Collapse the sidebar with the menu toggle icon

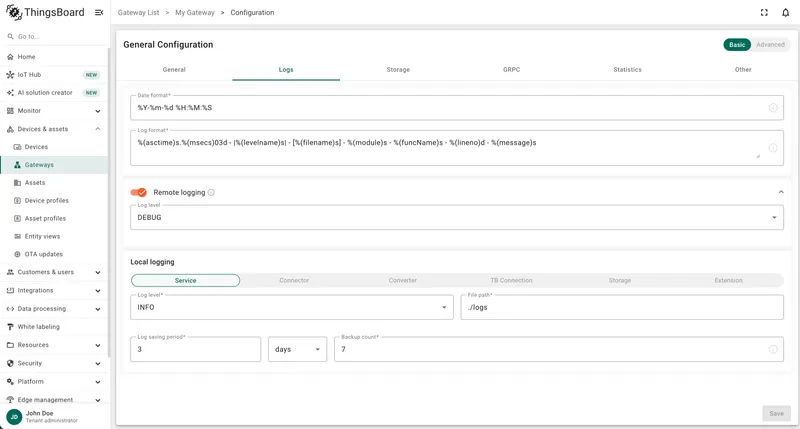coord(99,12)
